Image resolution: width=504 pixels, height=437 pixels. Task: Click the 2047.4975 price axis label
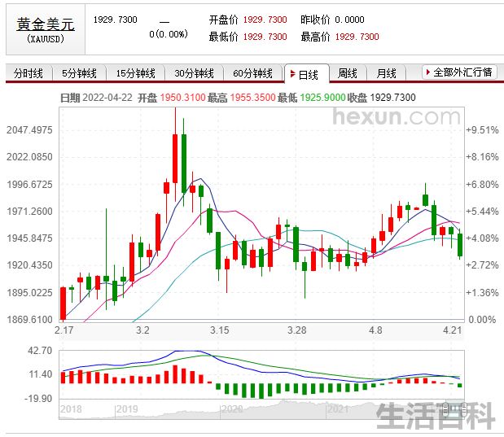pos(29,130)
